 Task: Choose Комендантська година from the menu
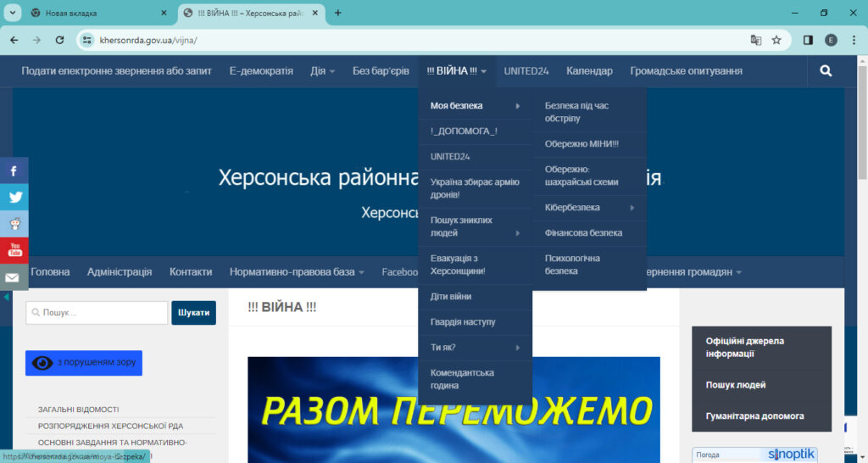462,379
